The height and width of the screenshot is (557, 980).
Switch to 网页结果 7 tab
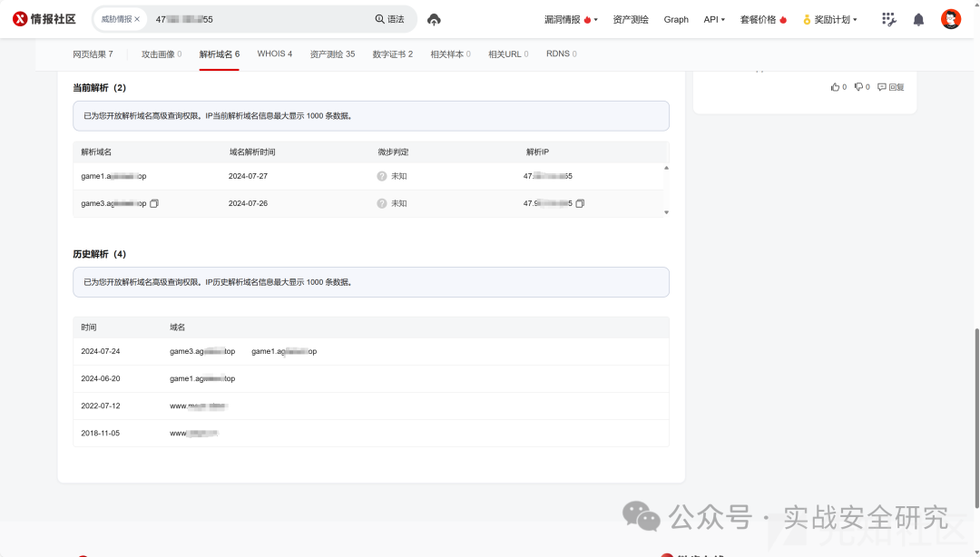click(93, 54)
